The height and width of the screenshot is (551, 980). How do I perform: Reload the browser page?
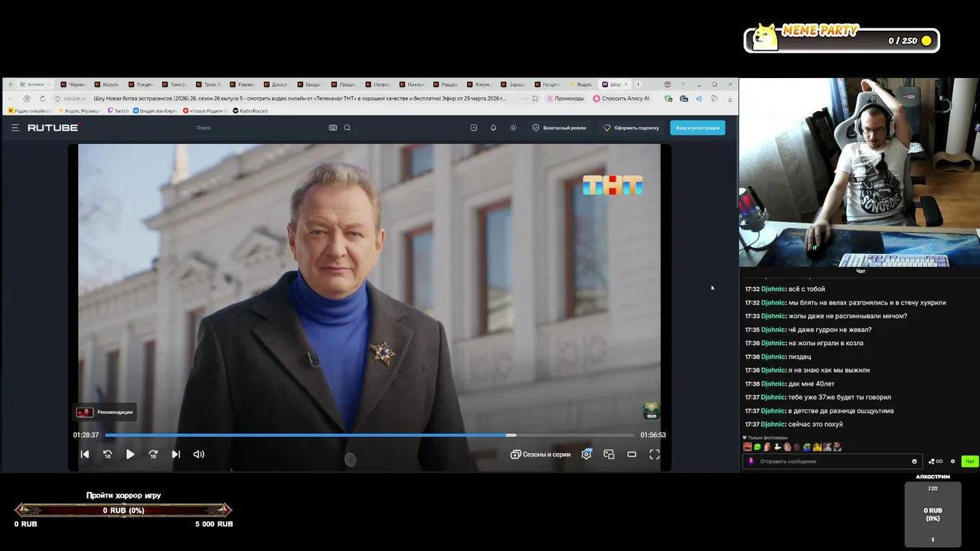tap(42, 99)
